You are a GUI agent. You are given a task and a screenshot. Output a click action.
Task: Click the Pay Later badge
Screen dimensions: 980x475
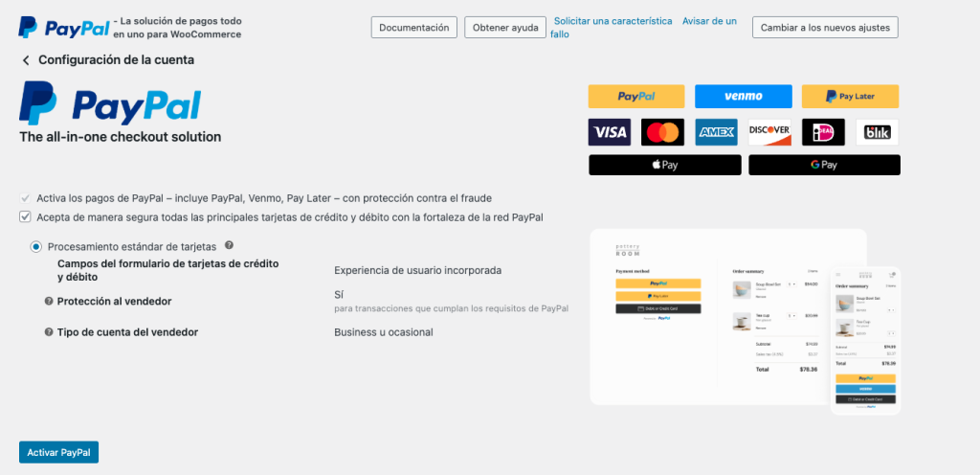point(850,96)
